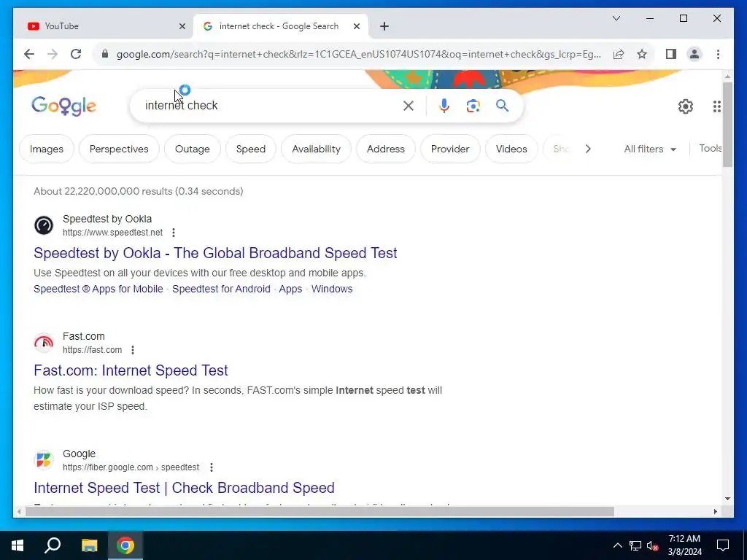
Task: Share this page via the share icon
Action: tap(619, 54)
